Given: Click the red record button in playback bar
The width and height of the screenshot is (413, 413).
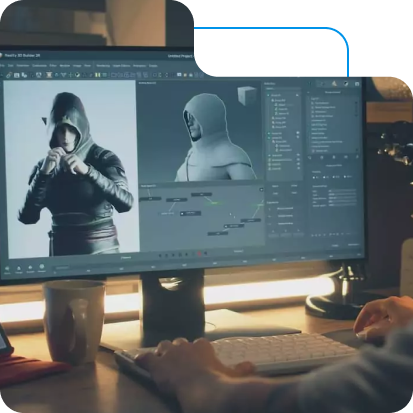Looking at the screenshot, I should coord(199,254).
